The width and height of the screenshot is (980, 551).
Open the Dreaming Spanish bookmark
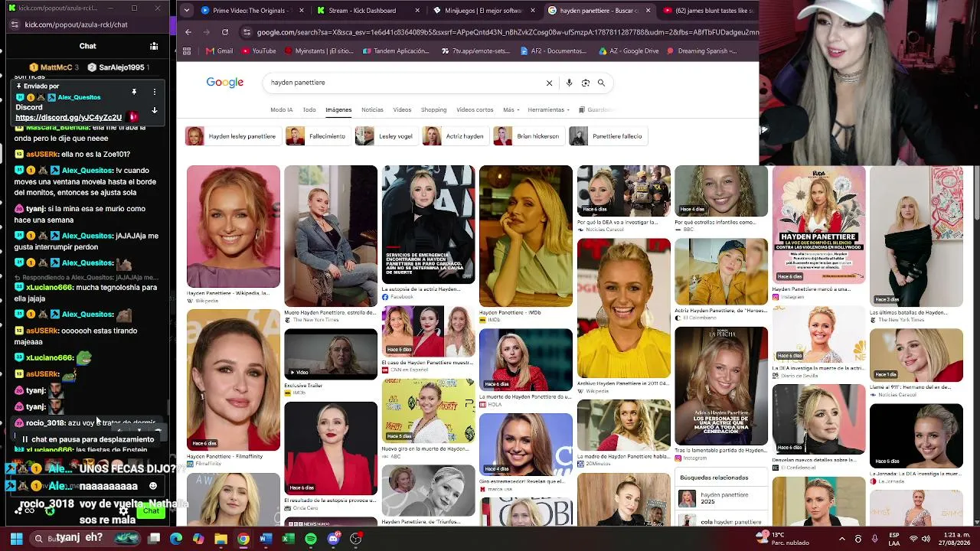(x=702, y=51)
